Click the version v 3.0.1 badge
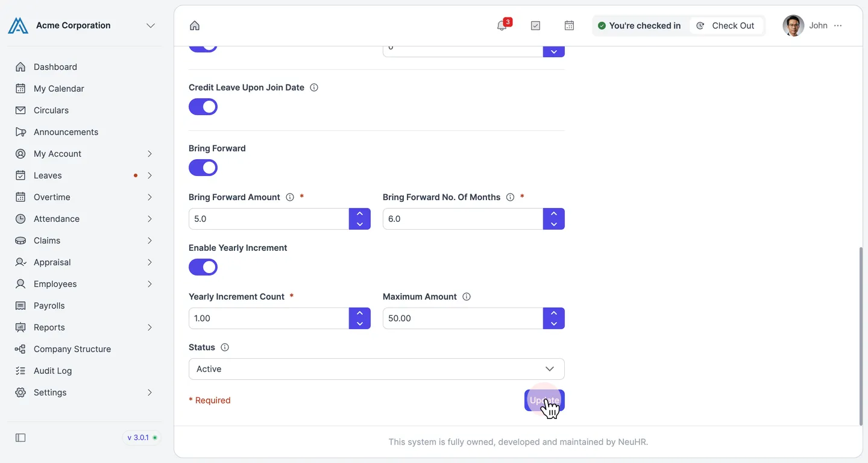This screenshot has height=463, width=868. tap(142, 438)
